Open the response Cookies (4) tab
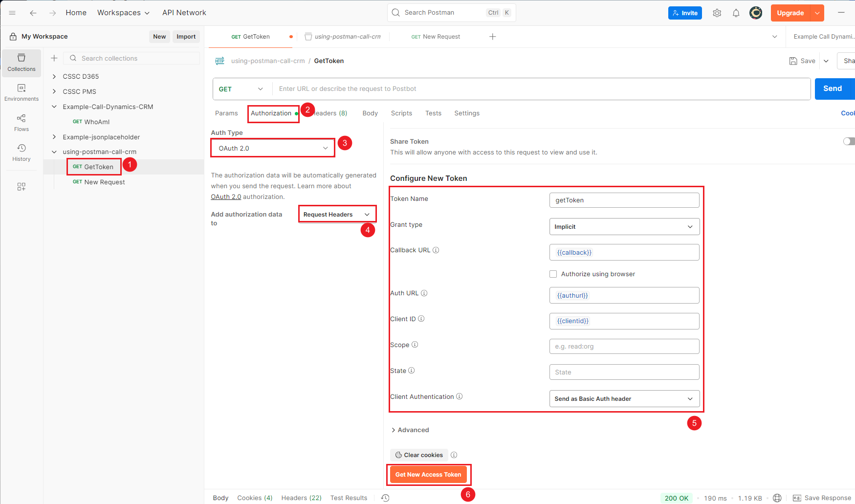The image size is (855, 504). point(255,498)
